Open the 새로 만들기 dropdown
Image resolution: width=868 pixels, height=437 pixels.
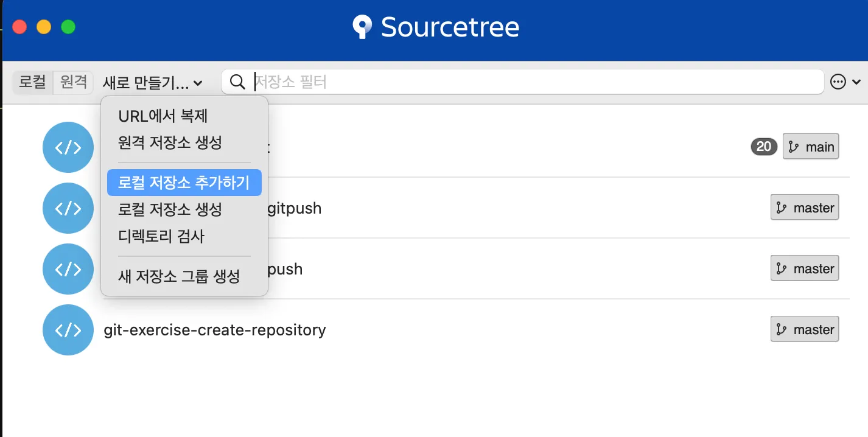click(x=152, y=82)
